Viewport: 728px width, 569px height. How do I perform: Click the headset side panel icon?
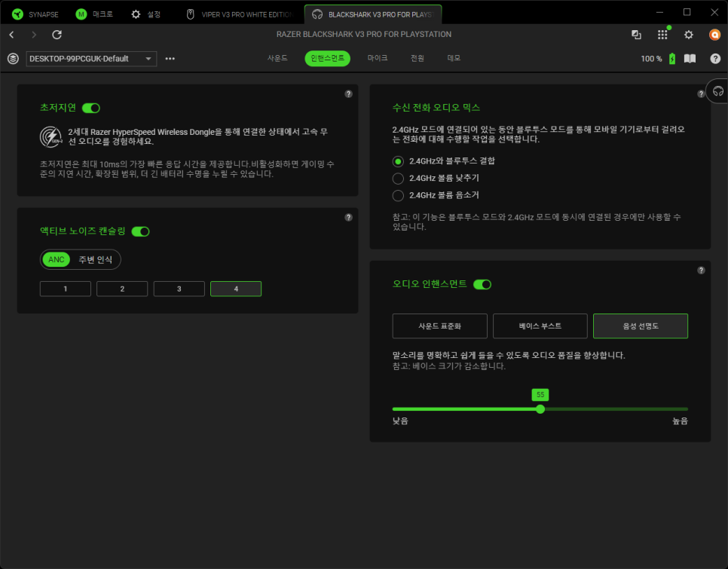tap(717, 90)
